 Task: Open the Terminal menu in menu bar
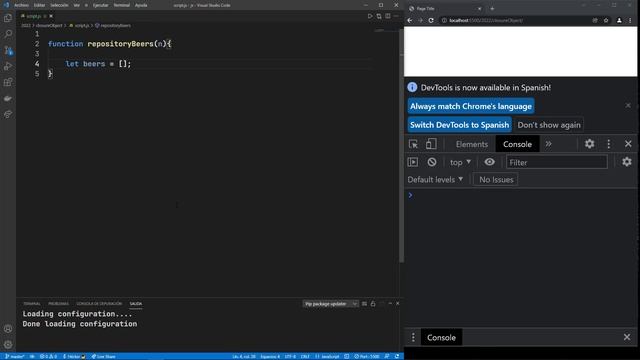point(122,5)
